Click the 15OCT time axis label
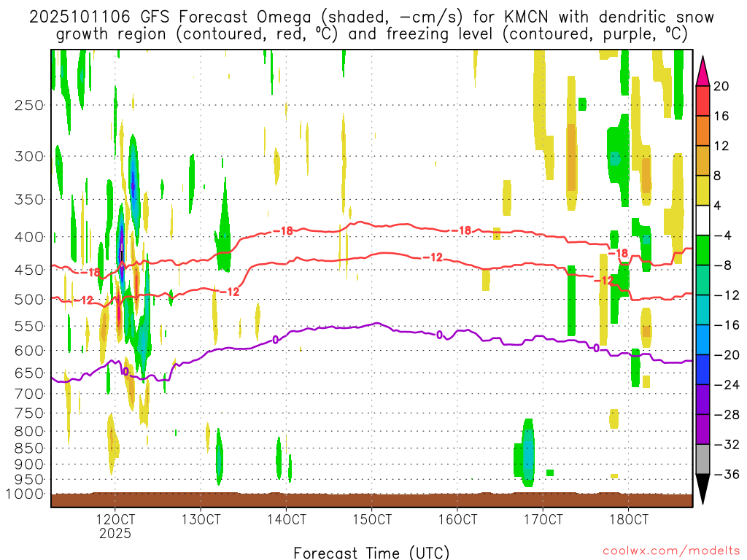This screenshot has height=560, width=747. (x=372, y=519)
